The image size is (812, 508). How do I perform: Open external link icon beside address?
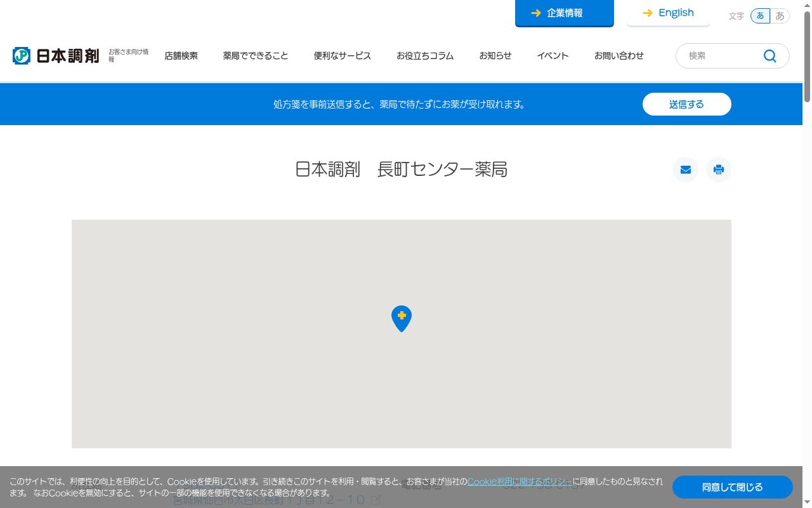point(376,500)
